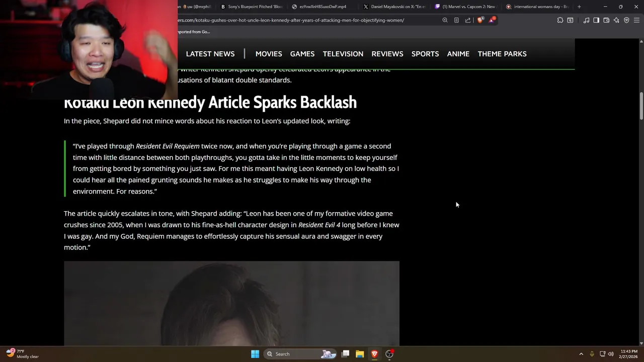The width and height of the screenshot is (644, 362).
Task: Open Brave Wallet icon in toolbar
Action: (x=606, y=20)
